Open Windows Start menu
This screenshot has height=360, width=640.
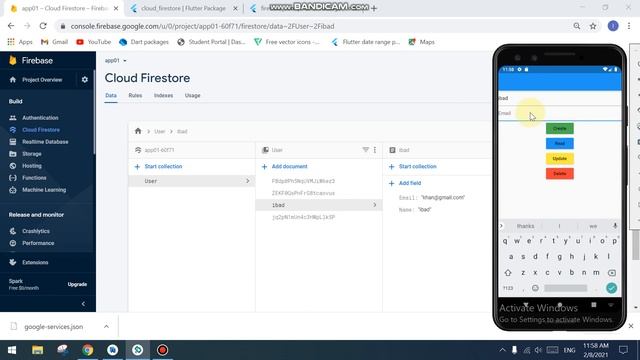coord(12,350)
